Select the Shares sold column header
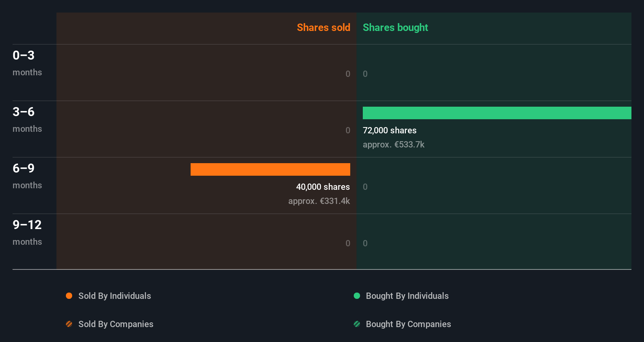Screen dimensions: 644x342 [x=323, y=27]
